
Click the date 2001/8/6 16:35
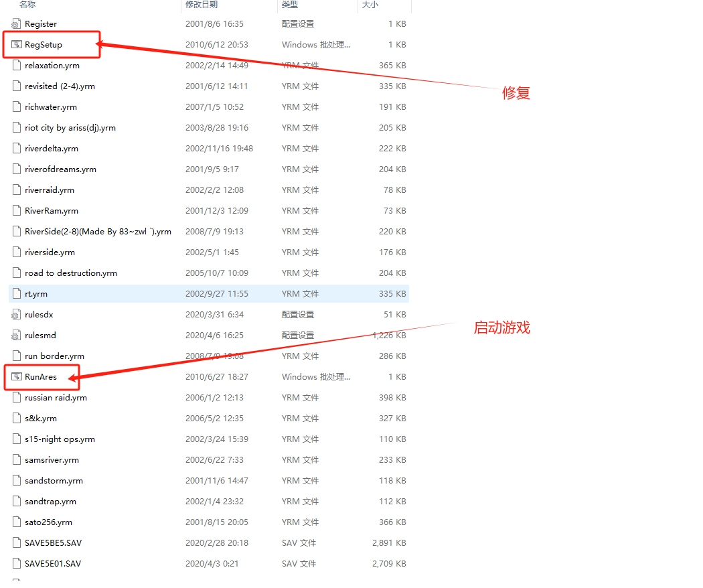(x=214, y=24)
